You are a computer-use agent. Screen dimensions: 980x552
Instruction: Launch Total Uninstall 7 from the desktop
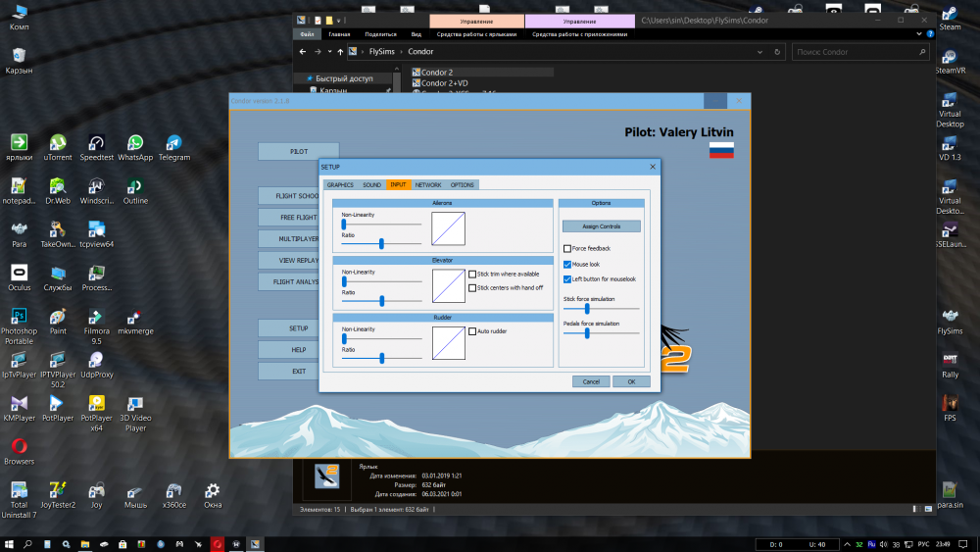point(19,499)
